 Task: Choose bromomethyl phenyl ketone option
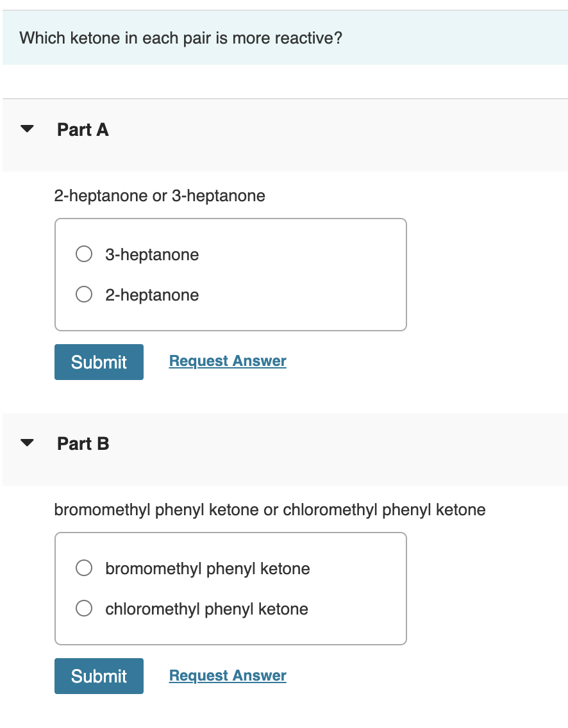tap(83, 568)
